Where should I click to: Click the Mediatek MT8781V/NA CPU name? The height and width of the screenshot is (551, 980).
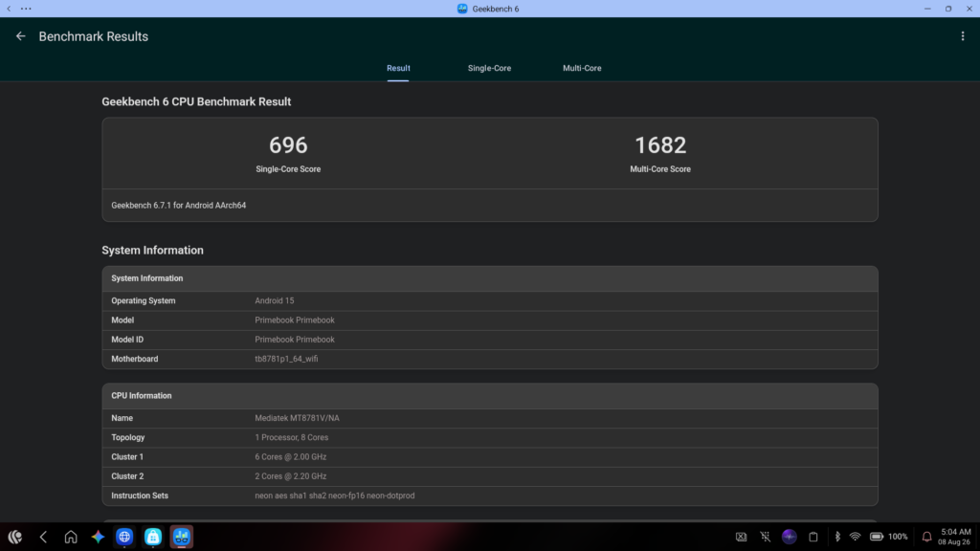click(x=297, y=418)
